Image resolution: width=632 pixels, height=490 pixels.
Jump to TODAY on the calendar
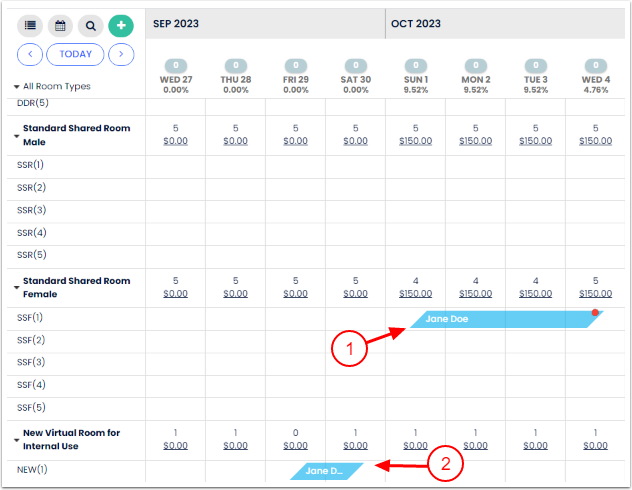pos(75,55)
